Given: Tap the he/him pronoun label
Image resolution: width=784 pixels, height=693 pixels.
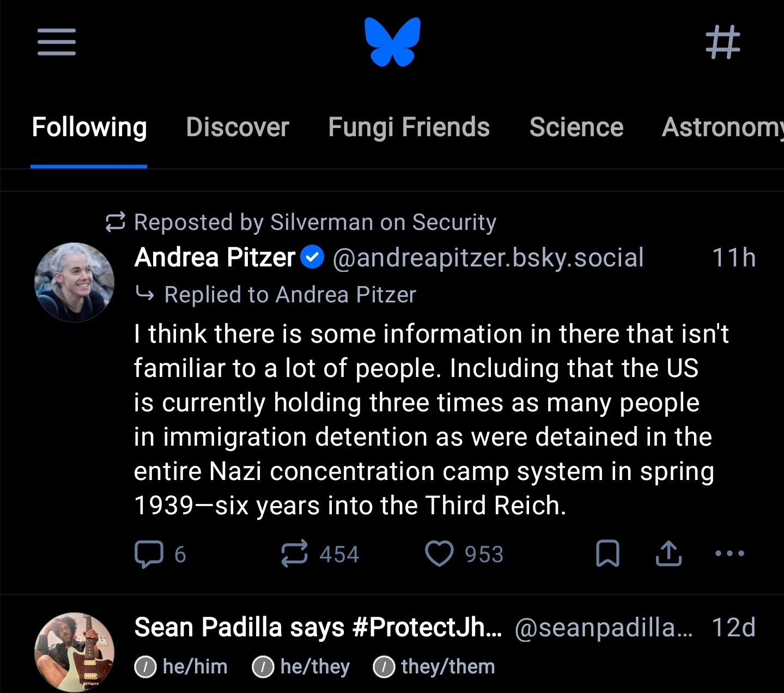Looking at the screenshot, I should (182, 667).
